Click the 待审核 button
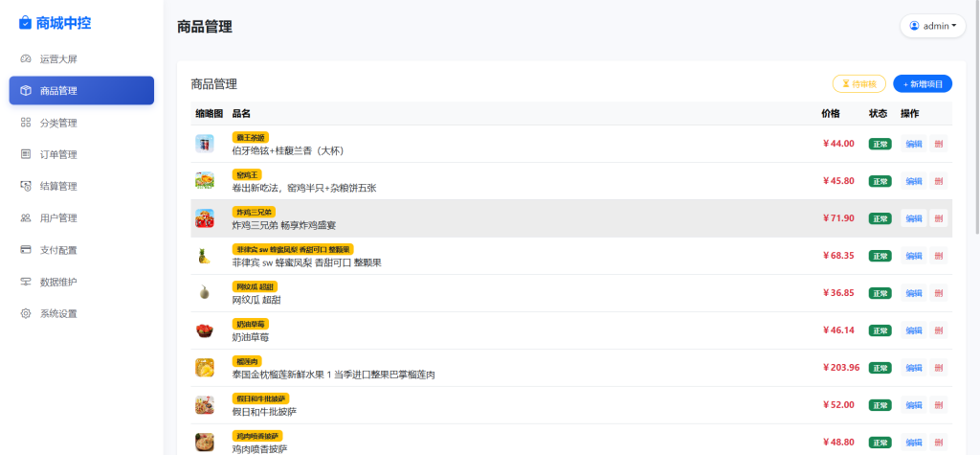980x455 pixels. pos(858,84)
